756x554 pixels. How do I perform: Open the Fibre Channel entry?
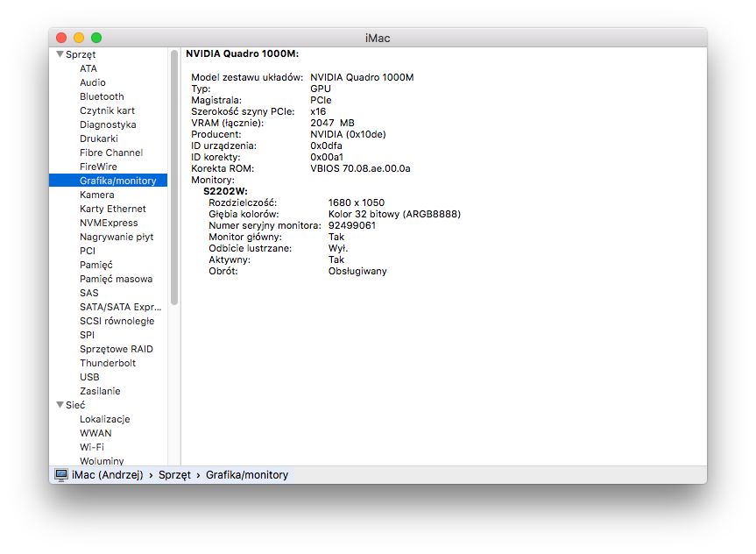coord(111,153)
